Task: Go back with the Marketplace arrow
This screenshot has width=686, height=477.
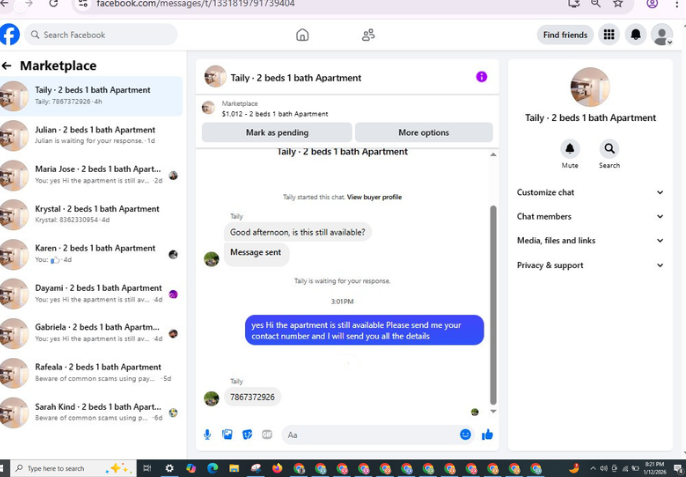Action: [7, 66]
